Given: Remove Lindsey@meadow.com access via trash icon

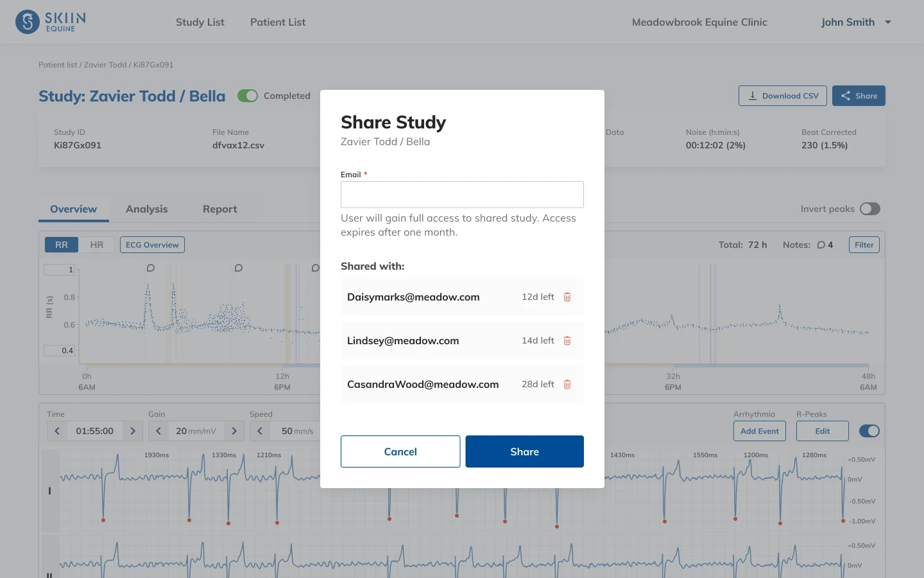Looking at the screenshot, I should [567, 341].
